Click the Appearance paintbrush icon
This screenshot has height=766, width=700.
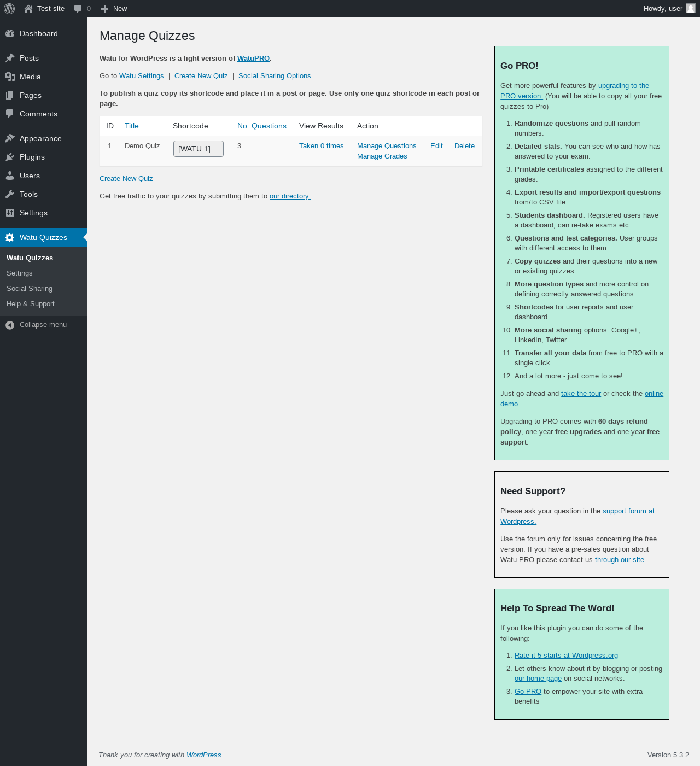click(x=10, y=138)
